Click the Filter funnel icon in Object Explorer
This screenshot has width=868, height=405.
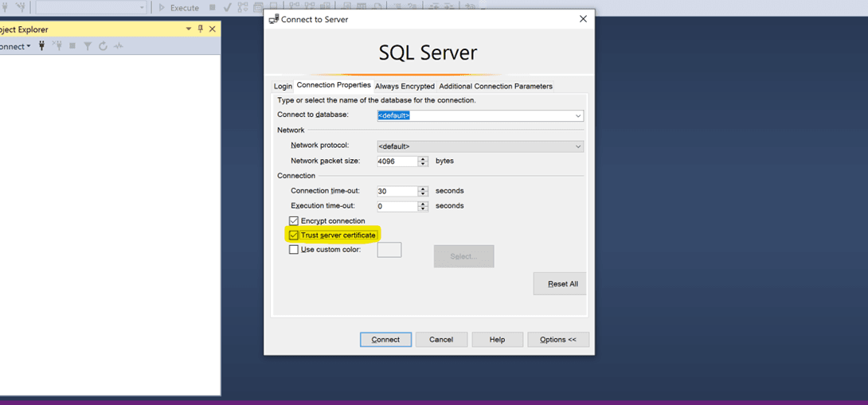(x=88, y=46)
